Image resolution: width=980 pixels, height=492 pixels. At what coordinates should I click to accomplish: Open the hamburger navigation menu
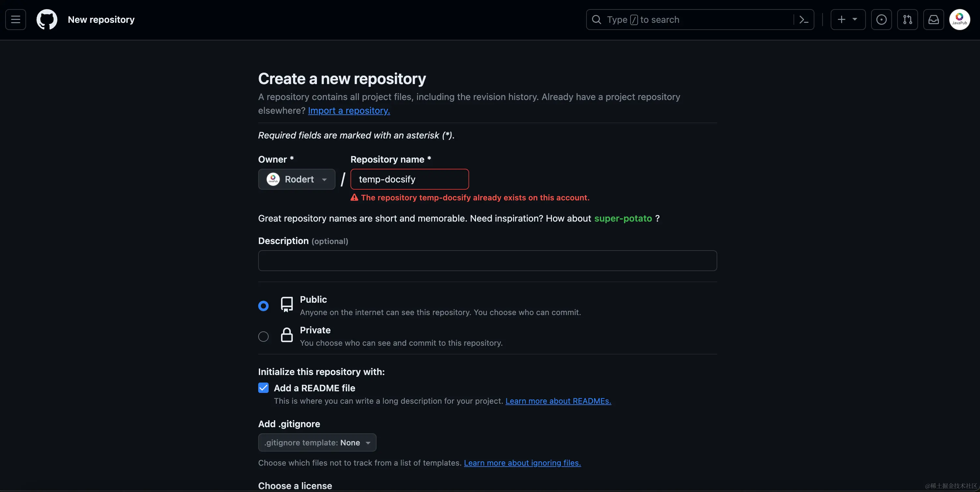coord(16,20)
